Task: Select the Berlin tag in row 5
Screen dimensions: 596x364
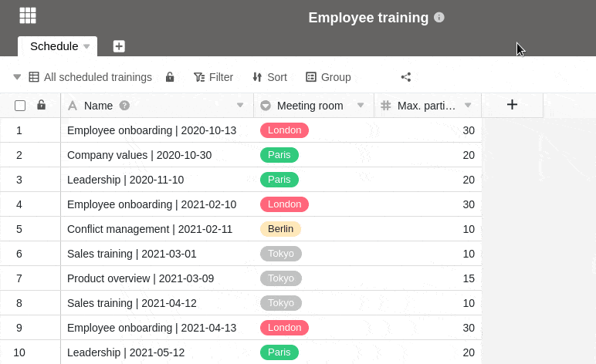Action: (x=280, y=229)
